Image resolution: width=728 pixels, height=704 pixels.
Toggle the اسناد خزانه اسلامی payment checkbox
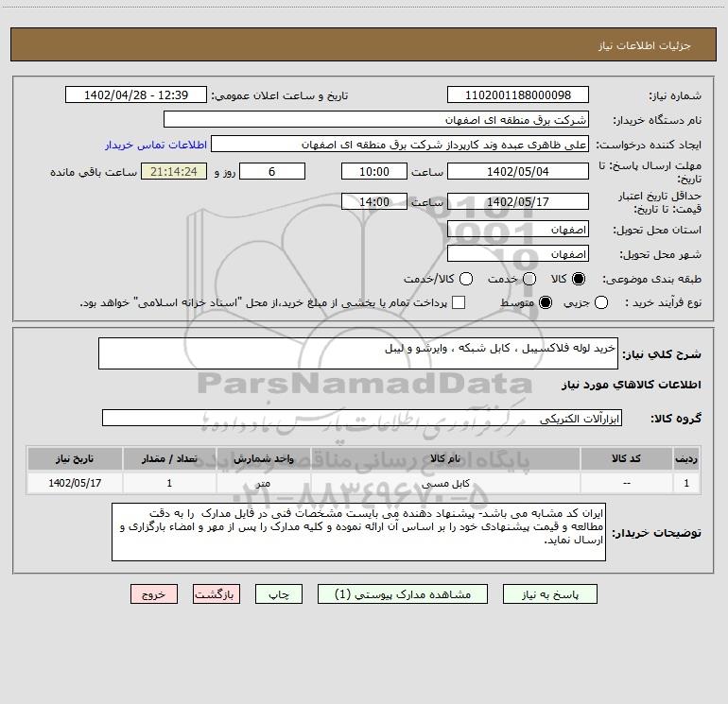click(x=459, y=302)
